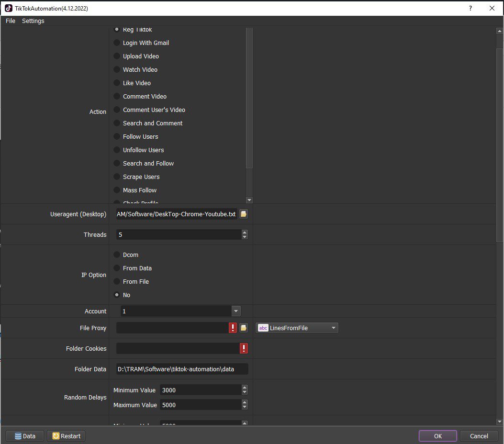
Task: Select the Scrape Users action
Action: point(136,177)
